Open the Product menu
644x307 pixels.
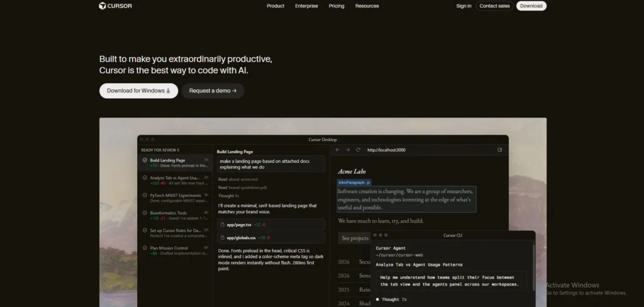click(275, 6)
